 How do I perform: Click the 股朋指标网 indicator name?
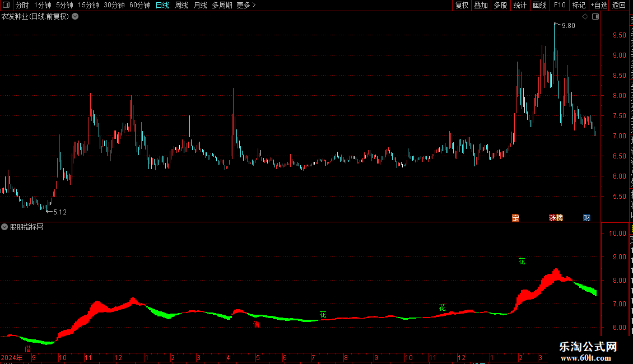tap(27, 227)
